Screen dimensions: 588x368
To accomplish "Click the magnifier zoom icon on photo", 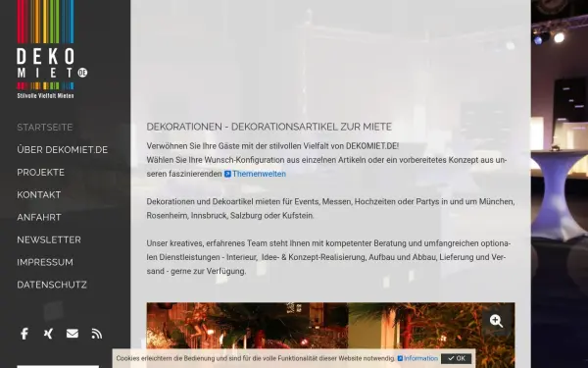I will point(497,321).
